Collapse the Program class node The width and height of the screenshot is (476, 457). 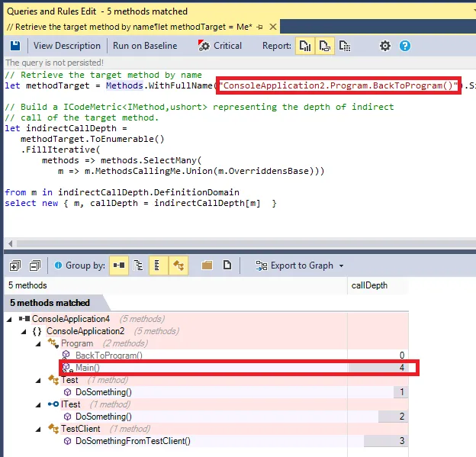[x=38, y=344]
